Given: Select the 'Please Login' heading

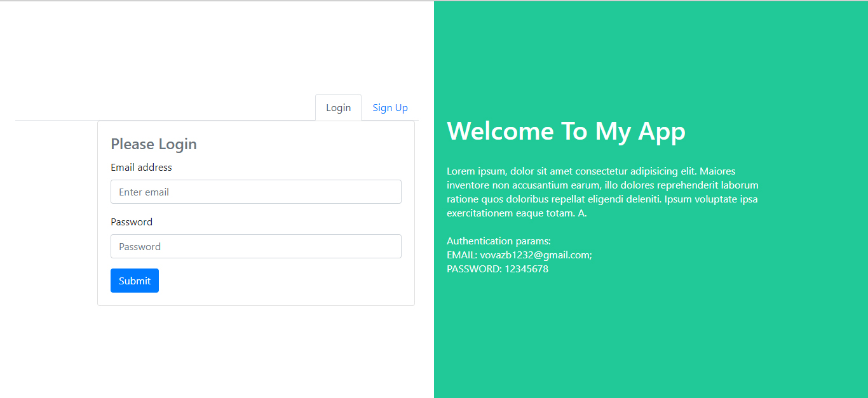Looking at the screenshot, I should [x=154, y=144].
